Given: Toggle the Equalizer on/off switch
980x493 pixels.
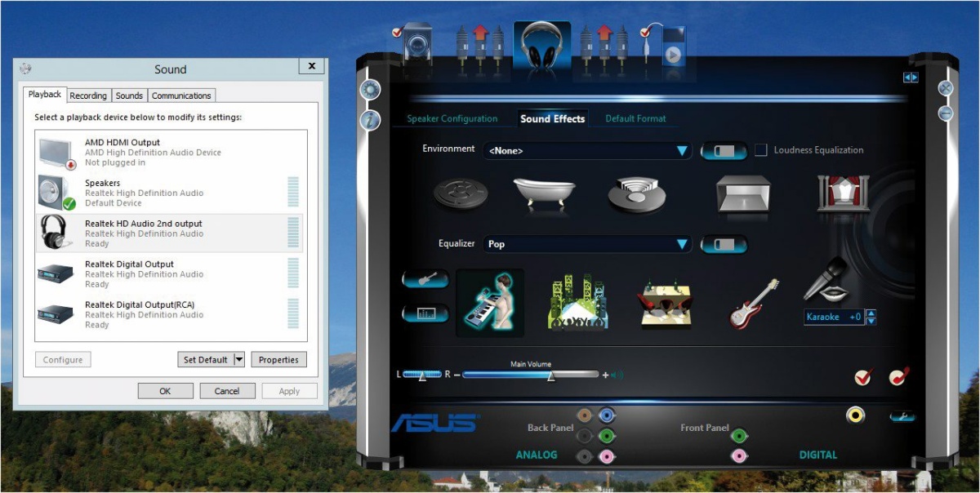Looking at the screenshot, I should [x=724, y=244].
